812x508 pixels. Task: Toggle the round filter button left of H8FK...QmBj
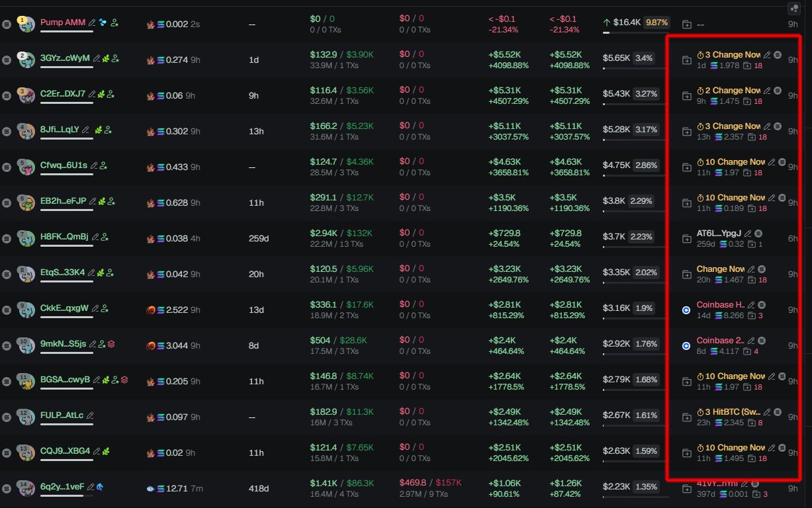coord(7,238)
